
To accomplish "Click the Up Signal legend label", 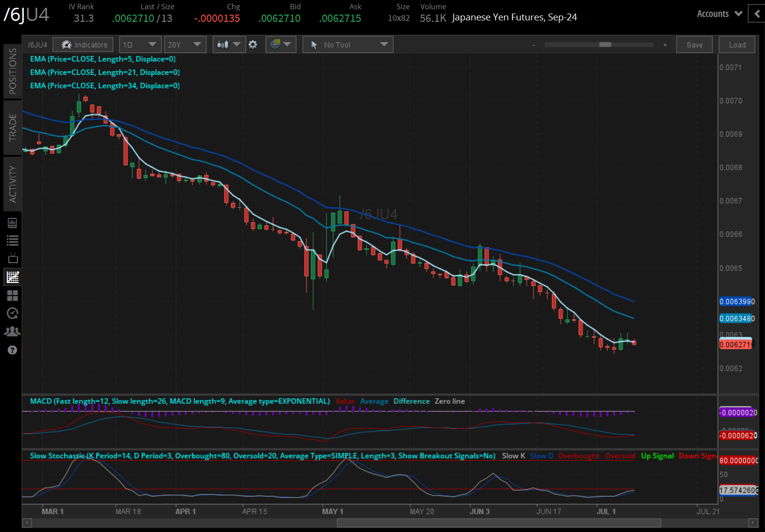I will [657, 456].
